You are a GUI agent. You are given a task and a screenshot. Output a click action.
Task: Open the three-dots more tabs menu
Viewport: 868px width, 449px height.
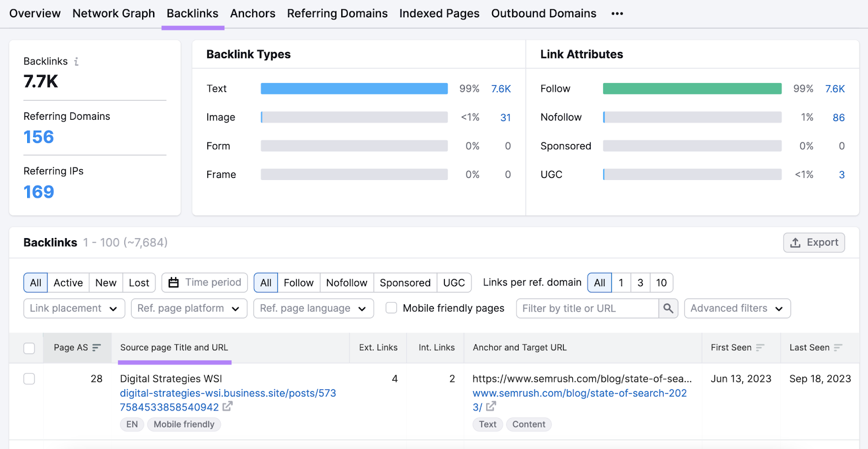coord(617,14)
